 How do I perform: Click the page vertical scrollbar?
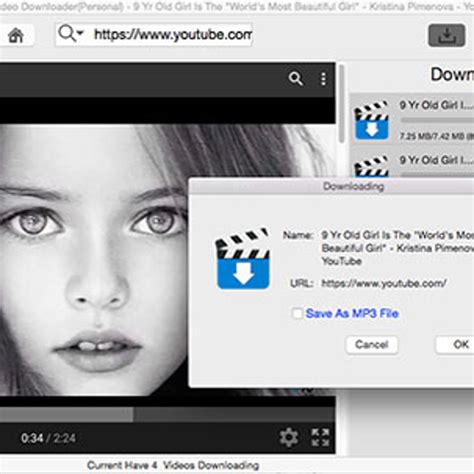[341, 104]
